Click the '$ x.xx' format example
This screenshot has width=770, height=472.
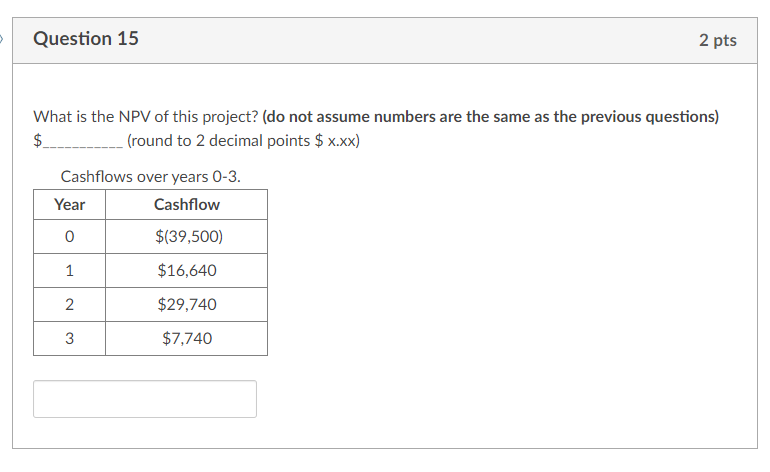[337, 140]
